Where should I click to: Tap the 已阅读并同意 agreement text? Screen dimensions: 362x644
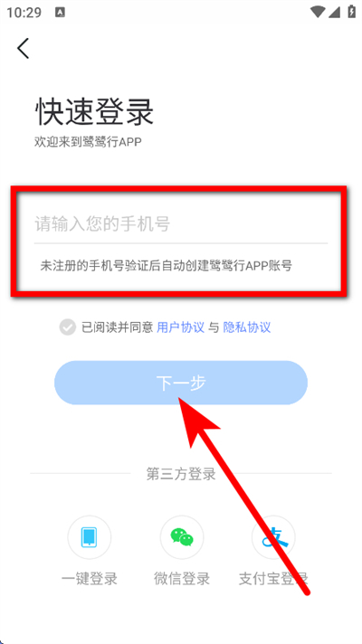click(117, 327)
